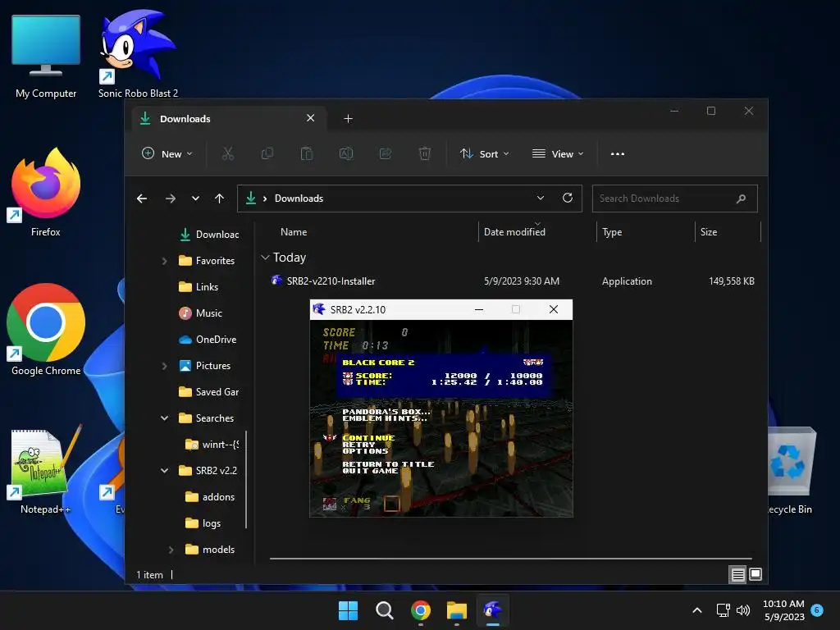Open Notepad++ desktop shortcut

coord(46,470)
